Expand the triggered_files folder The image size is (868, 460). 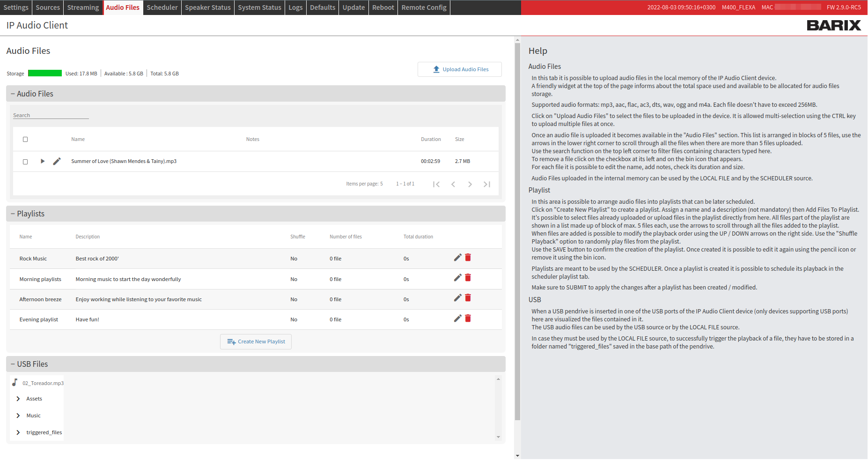click(18, 432)
